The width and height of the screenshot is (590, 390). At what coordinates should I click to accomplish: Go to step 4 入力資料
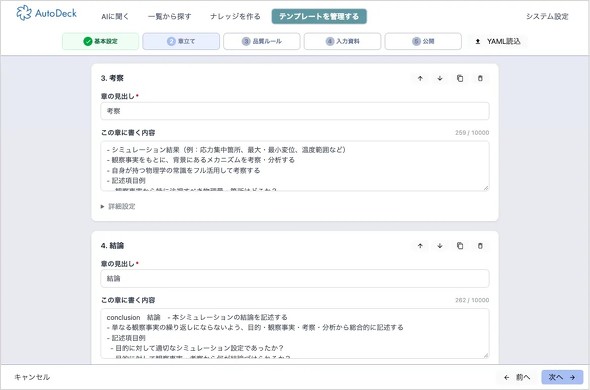pyautogui.click(x=342, y=41)
